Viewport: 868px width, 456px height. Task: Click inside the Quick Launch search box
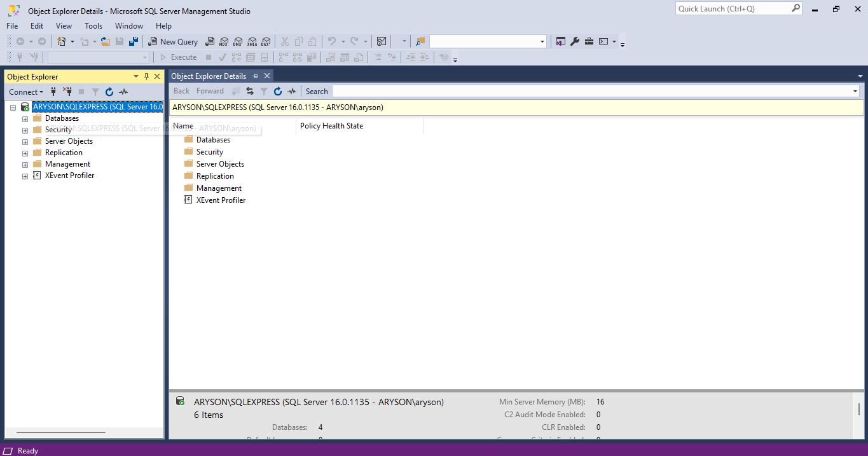pos(734,8)
